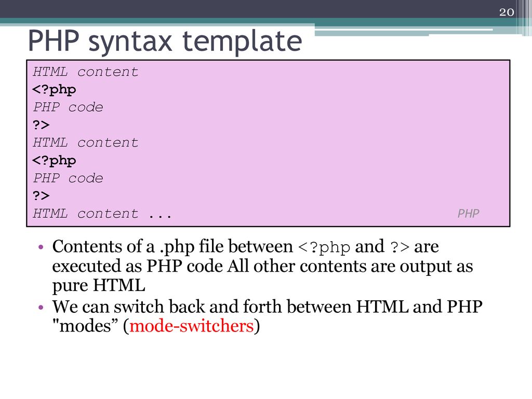Click the gray 'PHP' label in code box
The height and width of the screenshot is (399, 532).
click(468, 214)
